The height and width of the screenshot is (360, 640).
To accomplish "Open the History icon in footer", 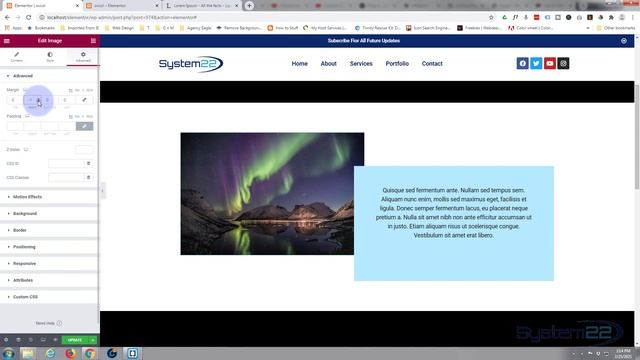I will [31, 340].
